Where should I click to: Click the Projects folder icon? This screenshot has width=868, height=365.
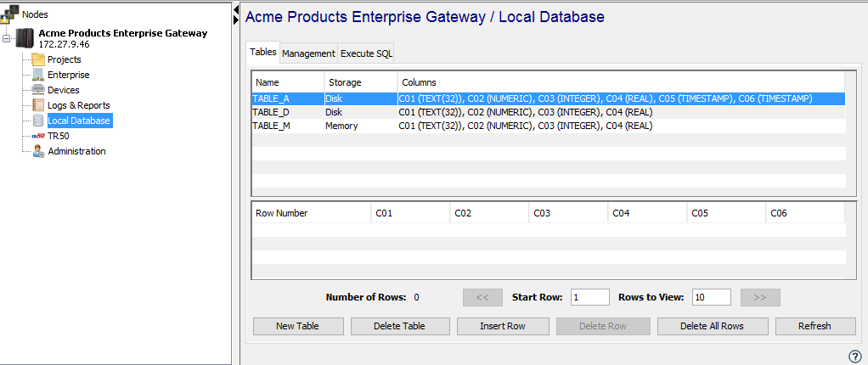(x=38, y=59)
